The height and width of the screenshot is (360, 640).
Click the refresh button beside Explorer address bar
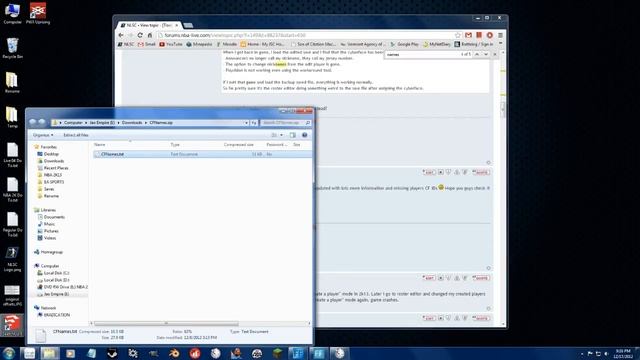[254, 122]
